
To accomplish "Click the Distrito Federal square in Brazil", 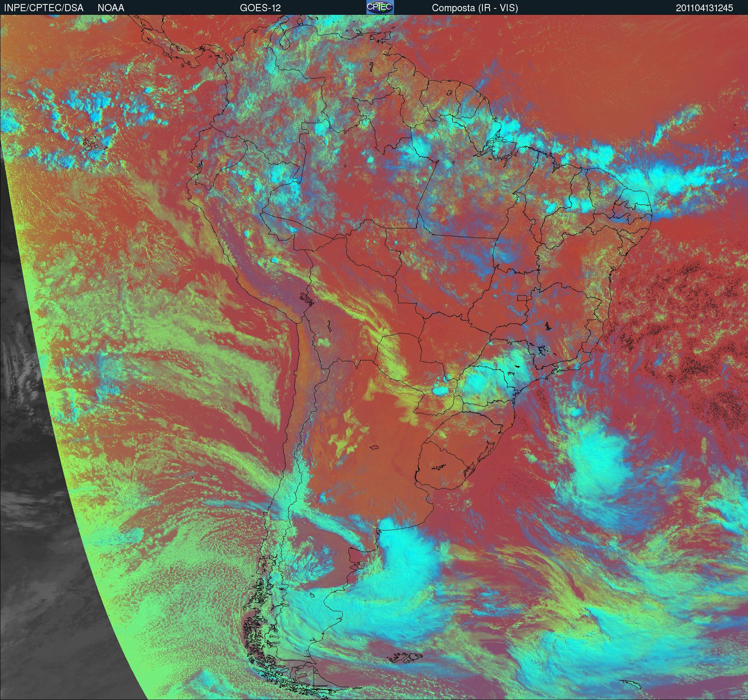I will click(x=522, y=298).
